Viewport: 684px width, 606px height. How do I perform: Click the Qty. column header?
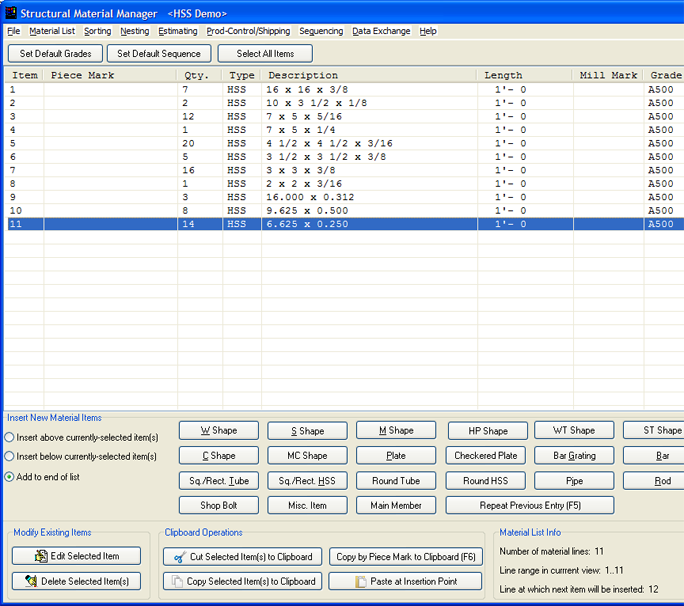click(x=200, y=75)
